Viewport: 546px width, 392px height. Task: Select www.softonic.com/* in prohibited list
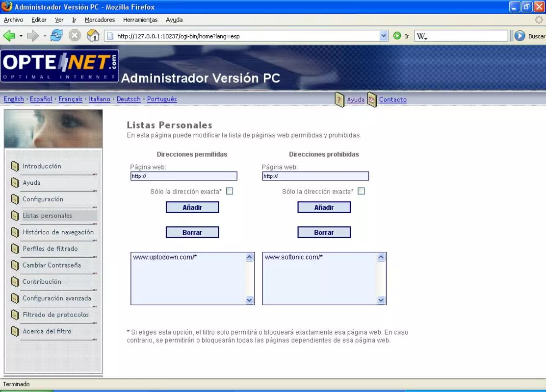point(293,257)
